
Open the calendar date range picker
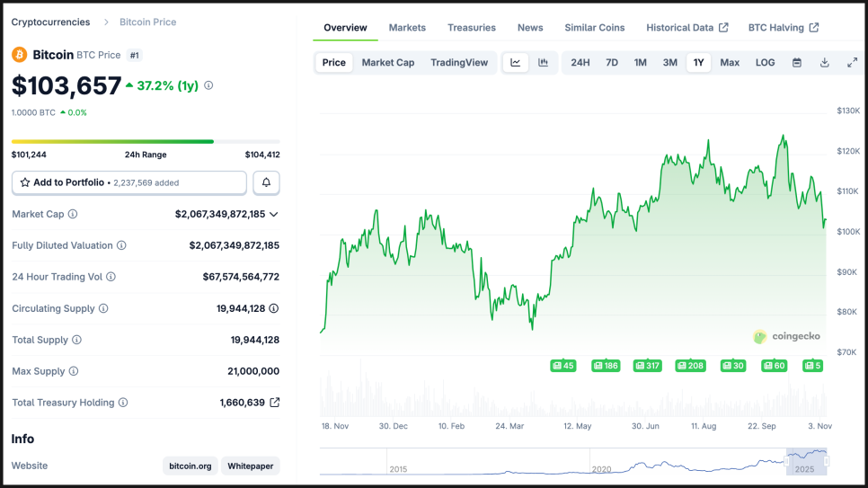tap(797, 63)
